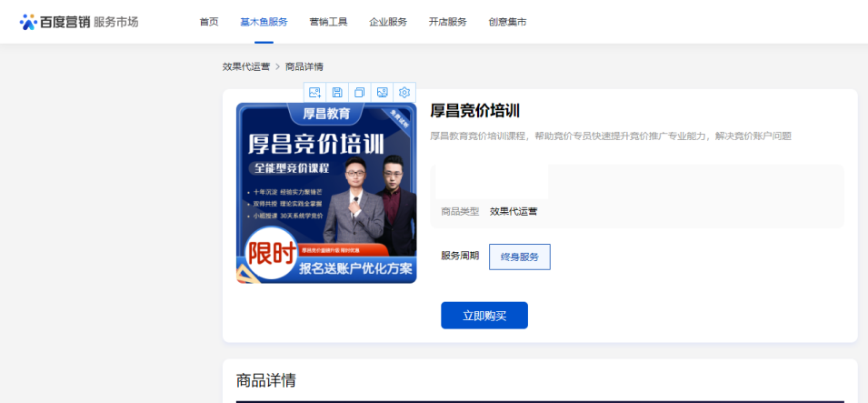Open the gear settings icon above picture
This screenshot has height=403, width=868.
click(x=404, y=93)
